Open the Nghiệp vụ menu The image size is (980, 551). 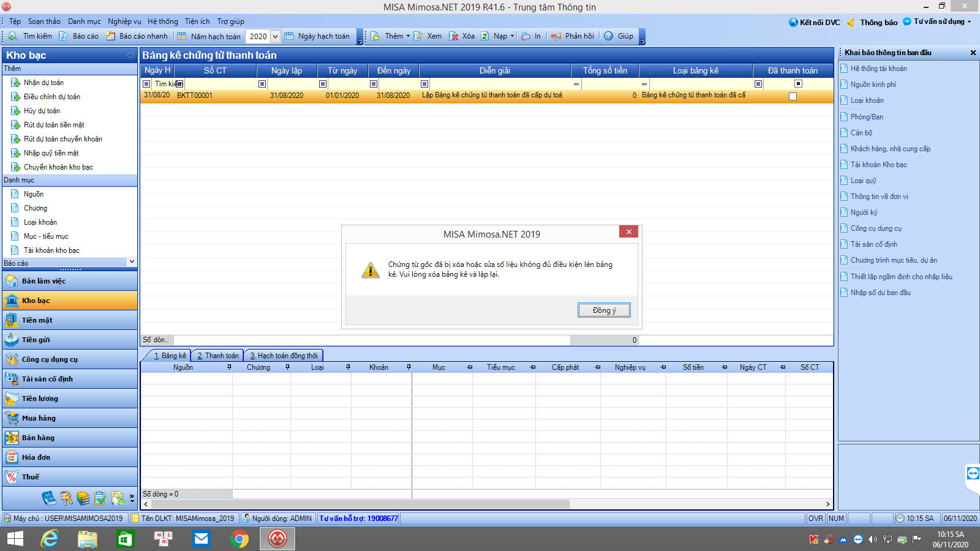[124, 21]
